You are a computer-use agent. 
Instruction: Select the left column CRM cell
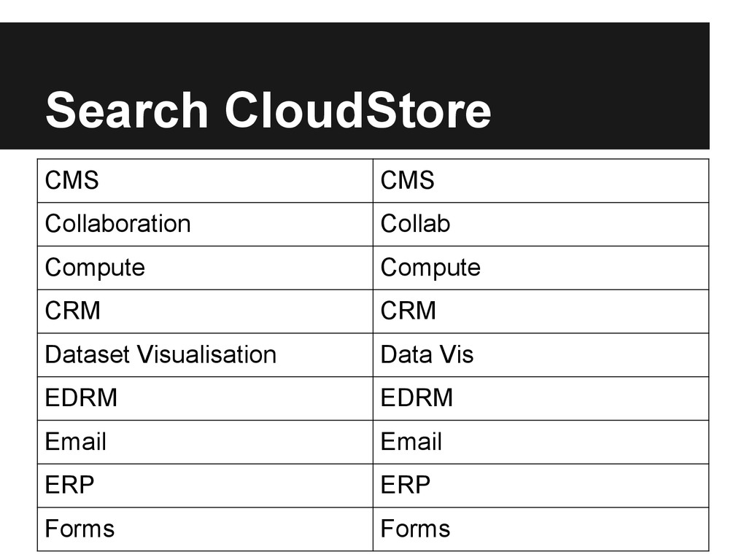coord(205,311)
